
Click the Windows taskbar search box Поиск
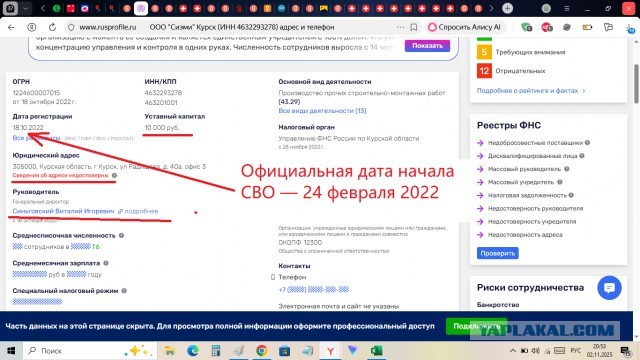(x=90, y=351)
